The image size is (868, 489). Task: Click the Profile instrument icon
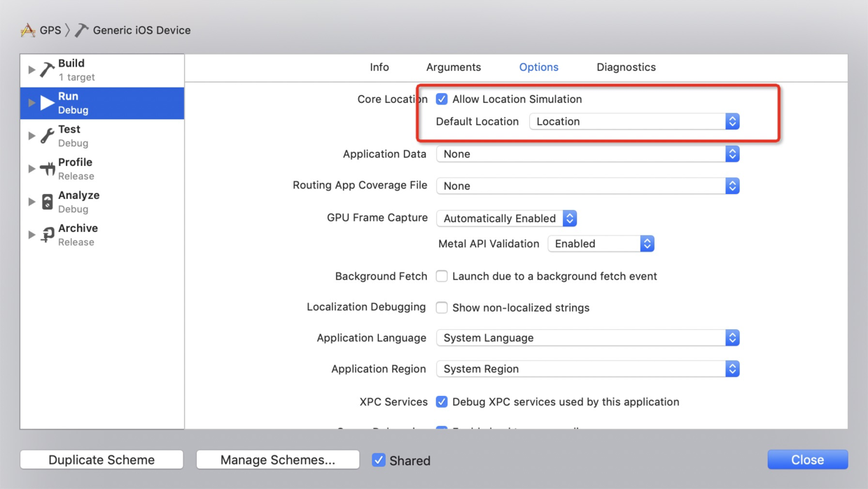point(47,169)
